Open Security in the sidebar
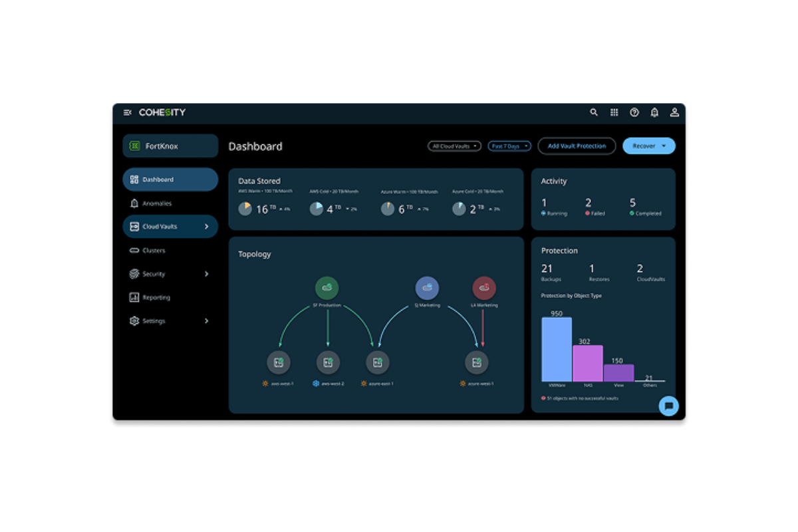Viewport: 798px width, 532px height. (x=170, y=274)
